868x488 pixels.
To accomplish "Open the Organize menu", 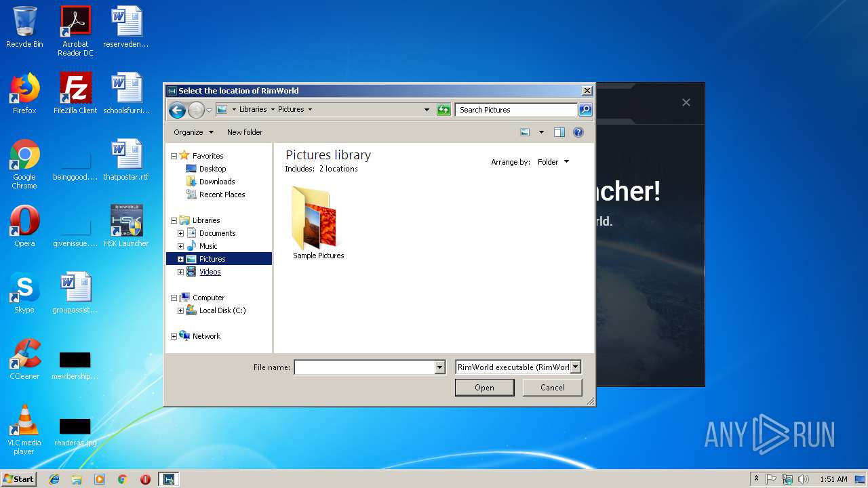I will (x=193, y=132).
